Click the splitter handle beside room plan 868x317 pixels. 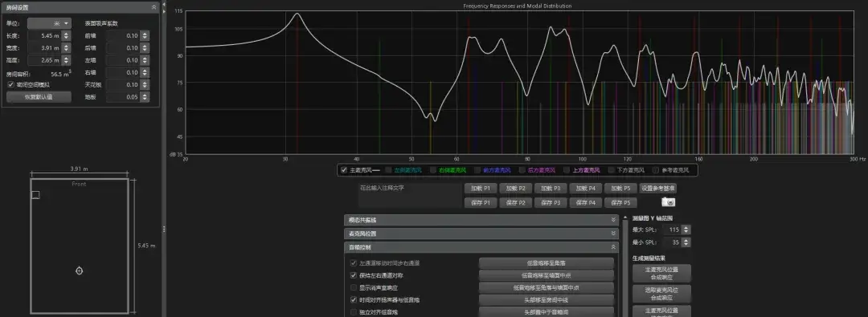(163, 229)
